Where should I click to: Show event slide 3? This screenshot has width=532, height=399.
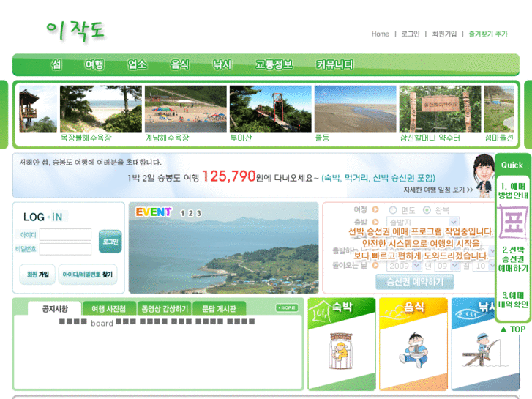199,213
